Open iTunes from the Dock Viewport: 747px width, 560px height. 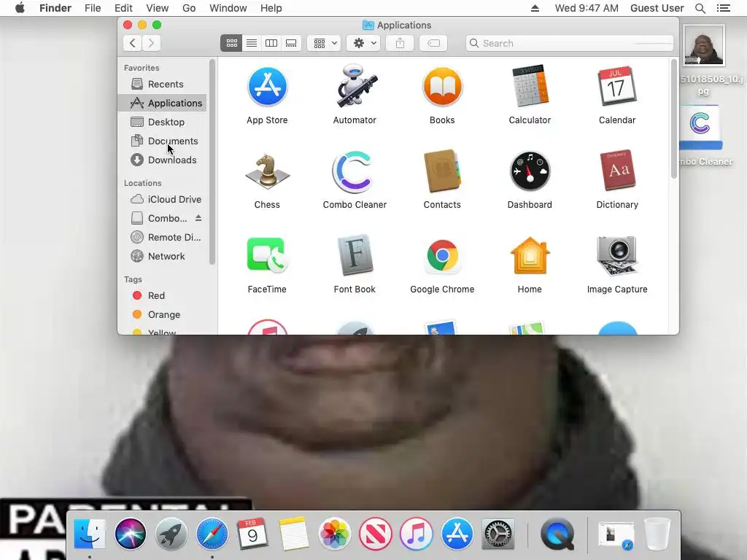417,534
